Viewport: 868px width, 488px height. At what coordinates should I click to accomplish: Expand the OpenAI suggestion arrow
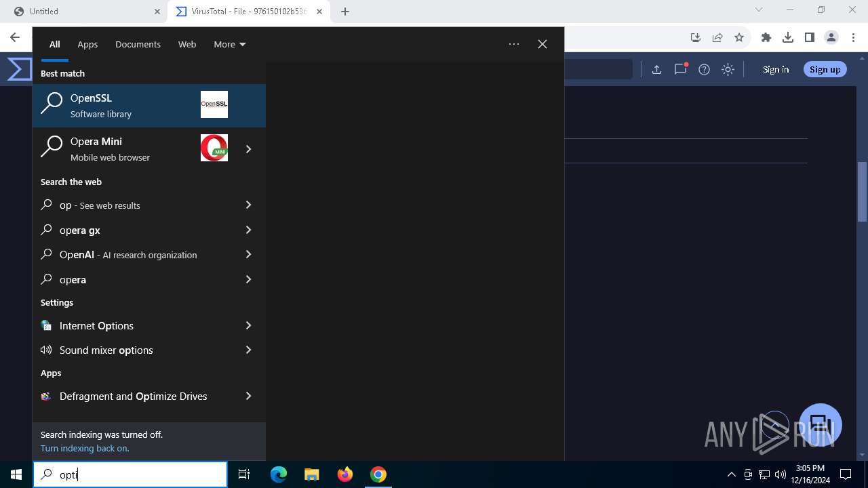(248, 254)
